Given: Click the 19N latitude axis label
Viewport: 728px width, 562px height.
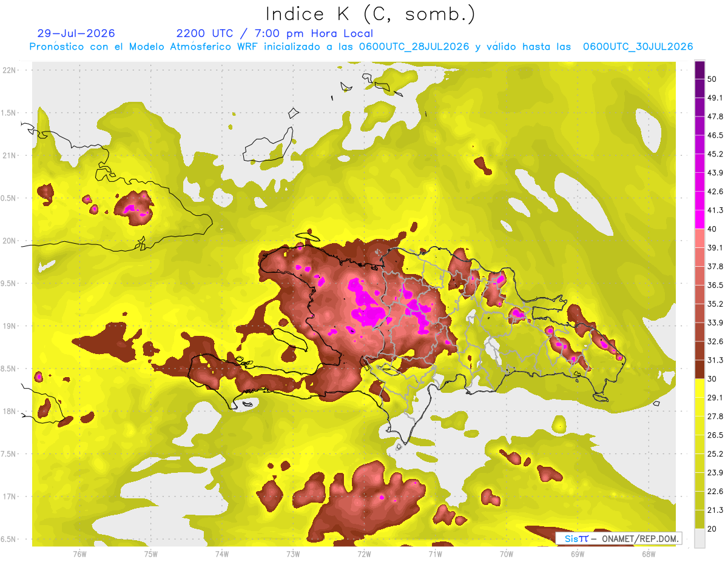Looking at the screenshot, I should click(10, 326).
